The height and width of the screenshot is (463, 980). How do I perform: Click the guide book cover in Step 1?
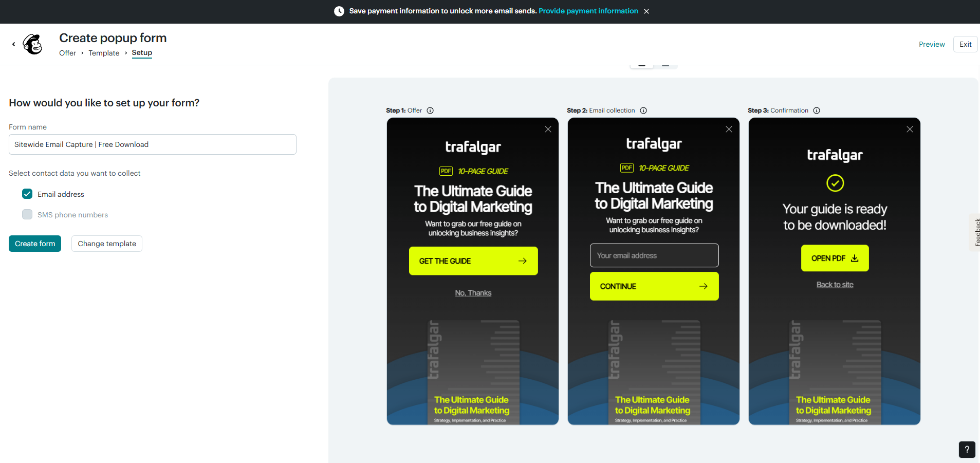pos(473,372)
